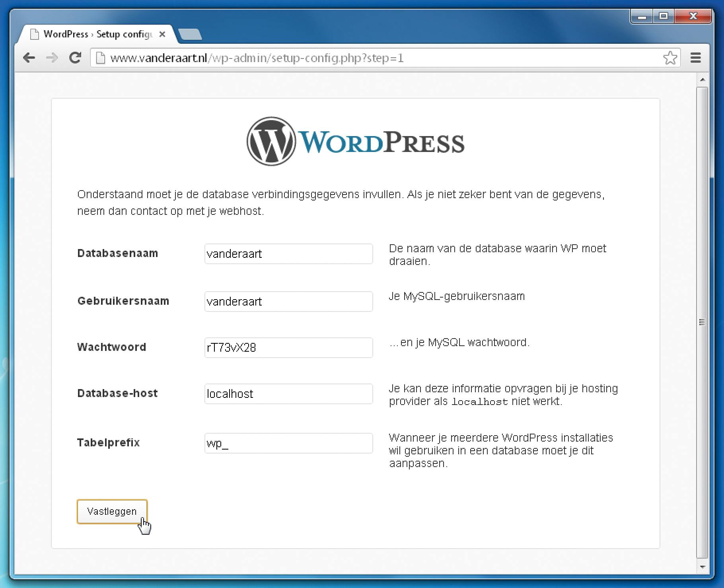Bookmark this page with the star icon

coord(670,58)
